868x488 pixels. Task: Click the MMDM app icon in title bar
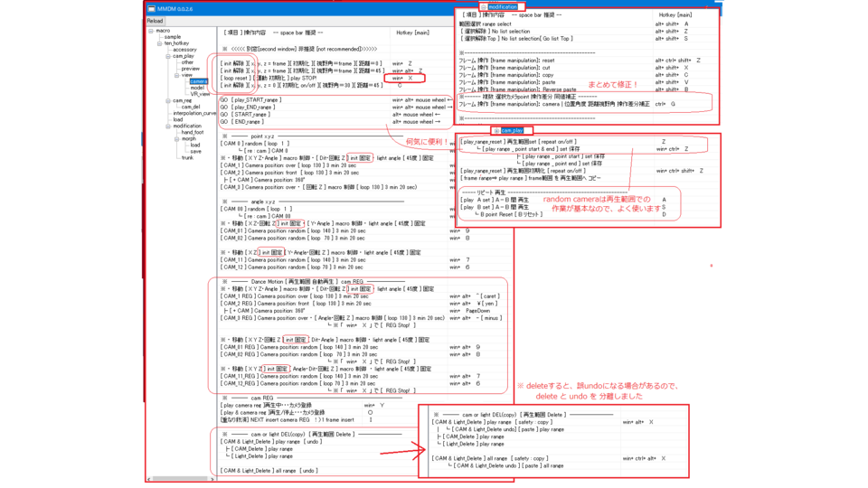[x=151, y=9]
